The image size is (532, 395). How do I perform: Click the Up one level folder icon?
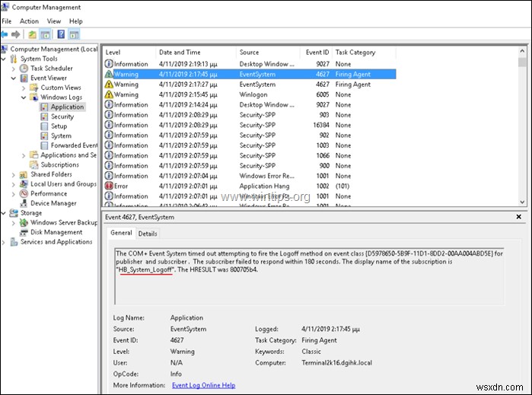pos(32,34)
